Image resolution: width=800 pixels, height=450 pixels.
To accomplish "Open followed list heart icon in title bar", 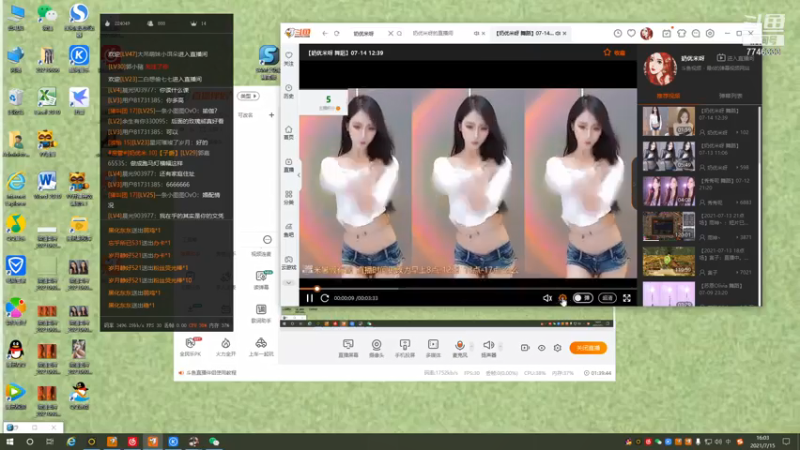I will (631, 33).
